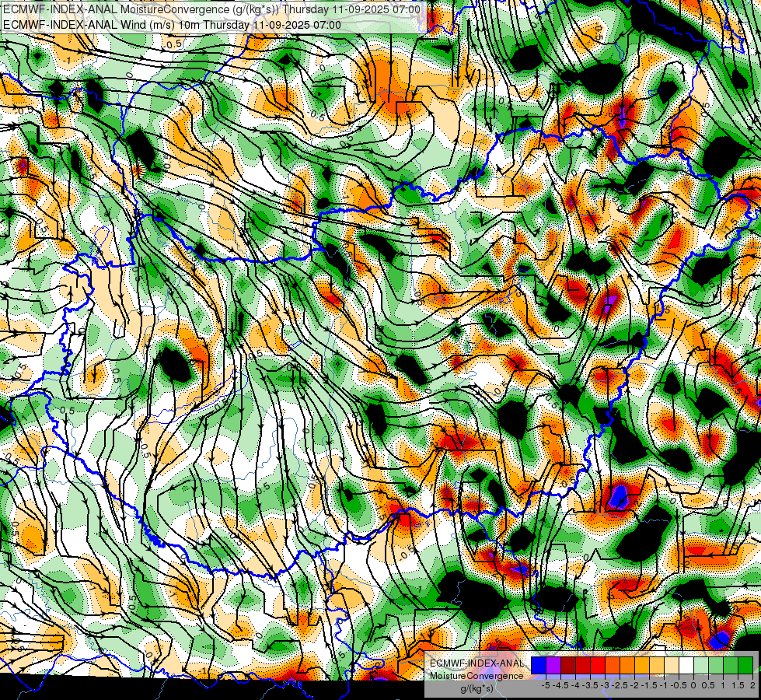Viewport: 761px width, 700px height.
Task: Click the '0' legend tick label
Action: [x=693, y=685]
